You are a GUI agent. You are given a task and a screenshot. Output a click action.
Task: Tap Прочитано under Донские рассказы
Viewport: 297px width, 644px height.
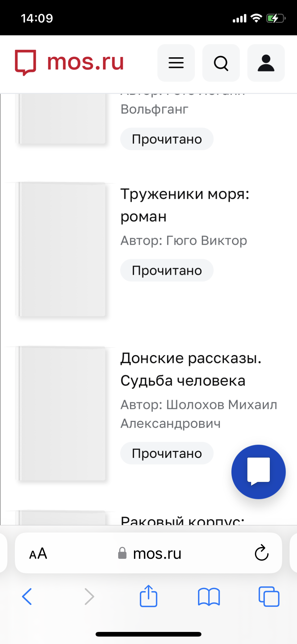pos(167,453)
